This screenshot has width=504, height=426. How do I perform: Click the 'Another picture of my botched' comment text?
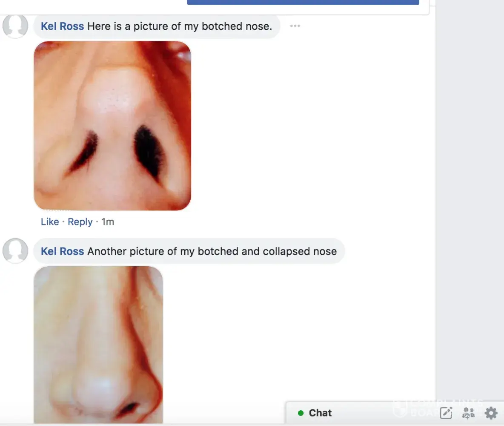[x=212, y=251]
